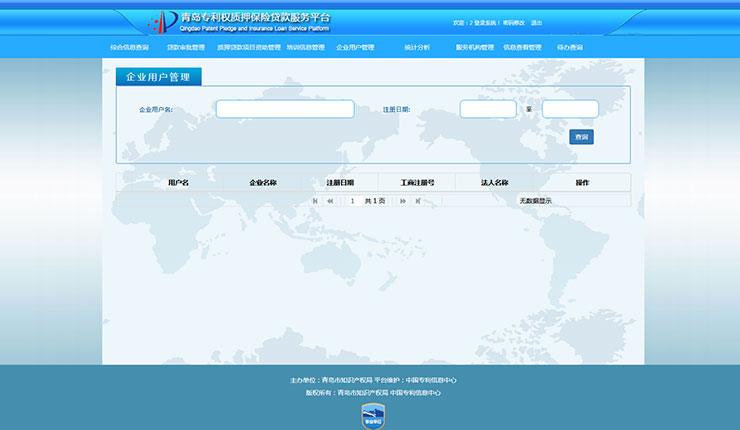Image resolution: width=740 pixels, height=430 pixels.
Task: Go to first page of results
Action: point(315,201)
